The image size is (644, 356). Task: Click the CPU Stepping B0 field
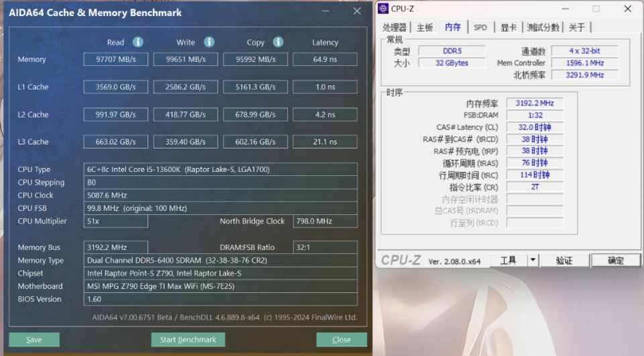221,182
